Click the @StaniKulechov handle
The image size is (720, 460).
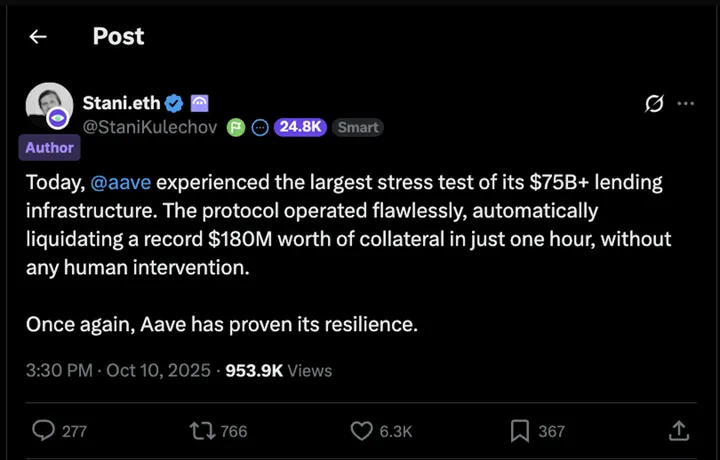(152, 127)
